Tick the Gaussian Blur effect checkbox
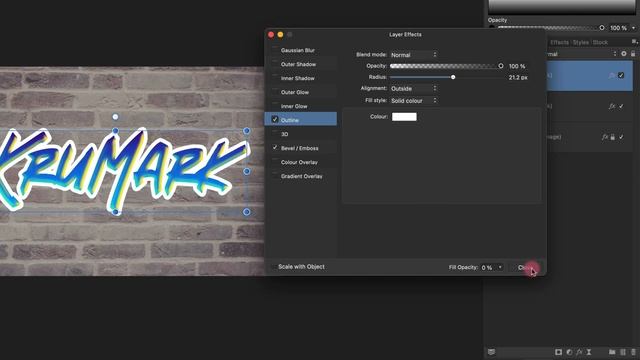 [275, 50]
